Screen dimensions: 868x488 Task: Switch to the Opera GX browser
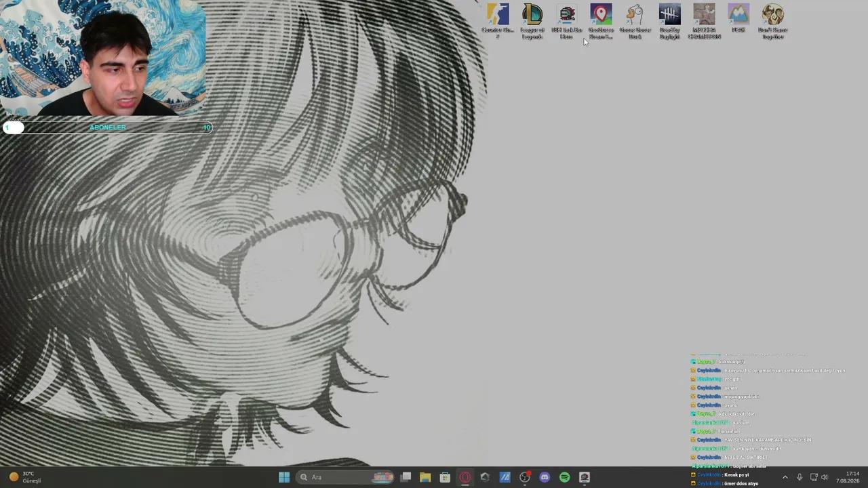click(x=465, y=477)
